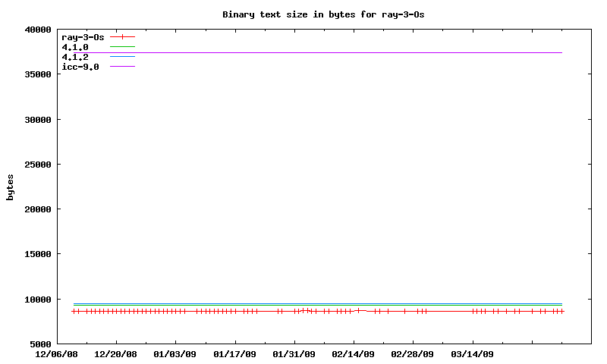Click the 12/20/08 x-axis date label
Viewport: 607px width, 364px height.
[x=115, y=354]
